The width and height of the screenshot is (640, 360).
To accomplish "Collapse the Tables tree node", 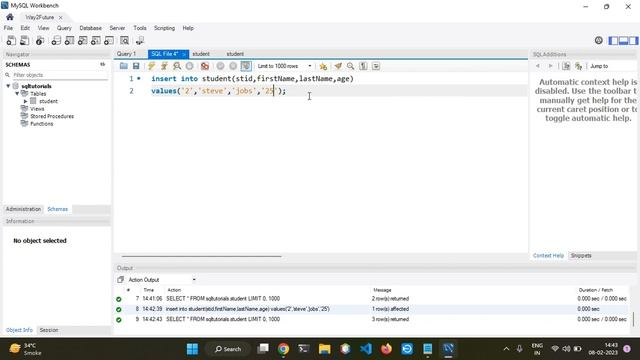I will tap(17, 94).
